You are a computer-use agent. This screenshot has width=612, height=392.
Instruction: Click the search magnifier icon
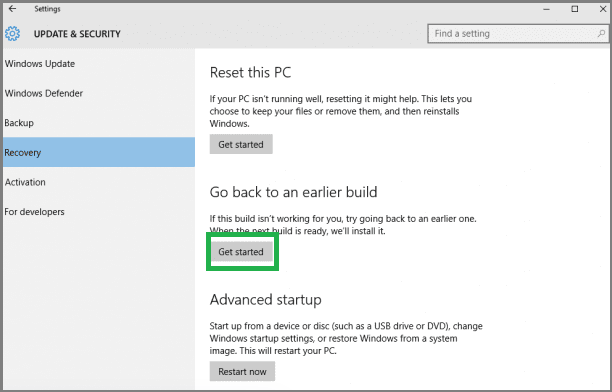[601, 34]
